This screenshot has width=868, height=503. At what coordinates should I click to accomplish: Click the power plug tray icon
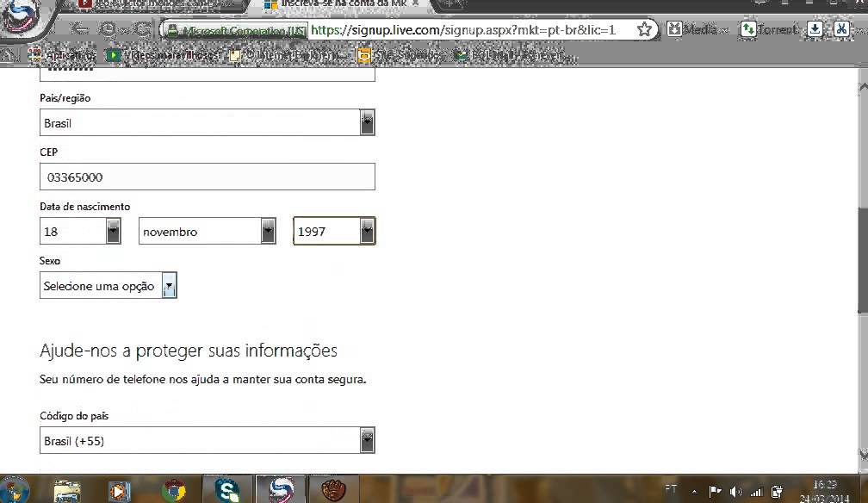778,491
